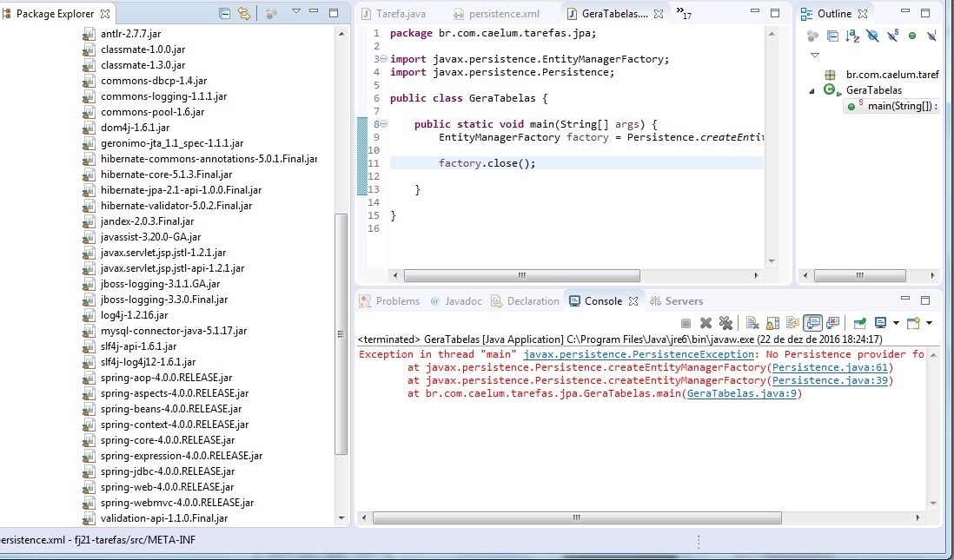Screen dimensions: 954x560
Task: Switch to persistence.xml editor tab
Action: pos(496,13)
